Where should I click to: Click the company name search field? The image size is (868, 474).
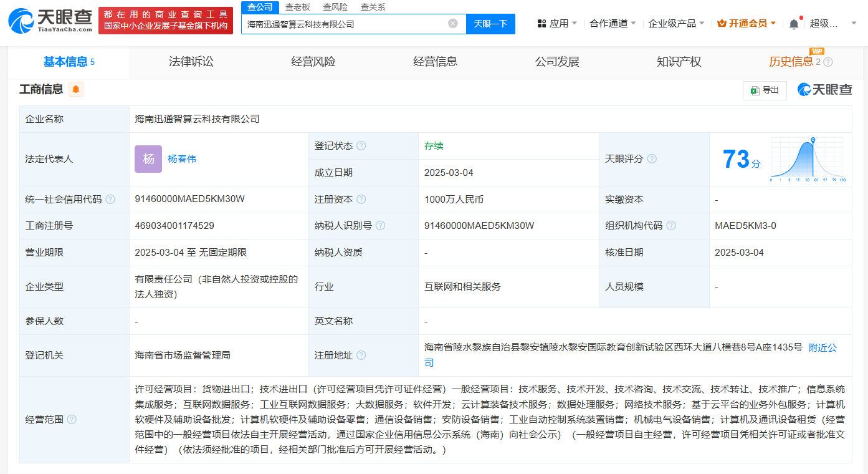click(343, 24)
